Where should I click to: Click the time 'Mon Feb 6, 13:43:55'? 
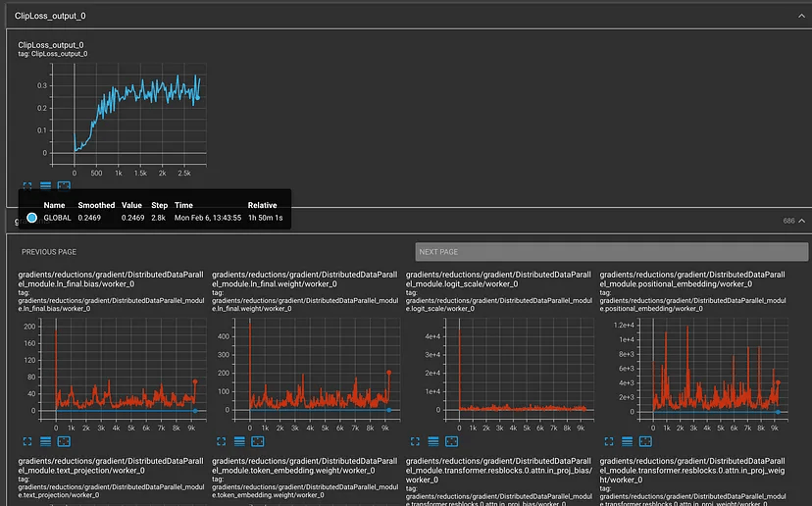click(208, 218)
